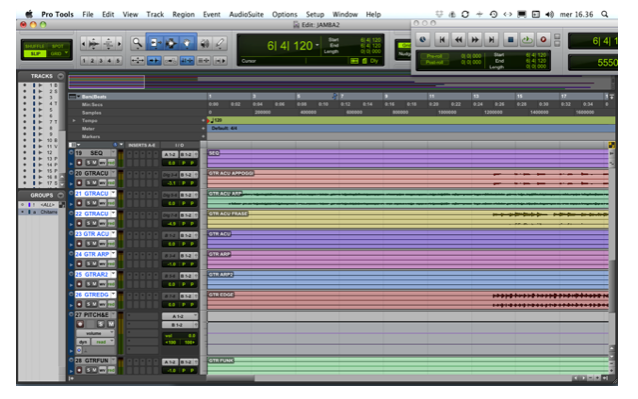Open the 21 GTRACU track name dropdown
This screenshot has width=638, height=399.
(x=114, y=193)
